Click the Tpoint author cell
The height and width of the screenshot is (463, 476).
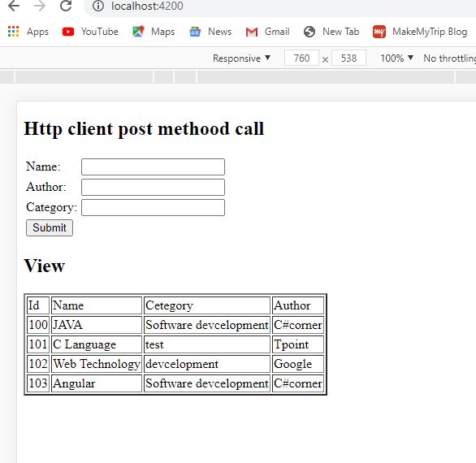click(x=298, y=344)
